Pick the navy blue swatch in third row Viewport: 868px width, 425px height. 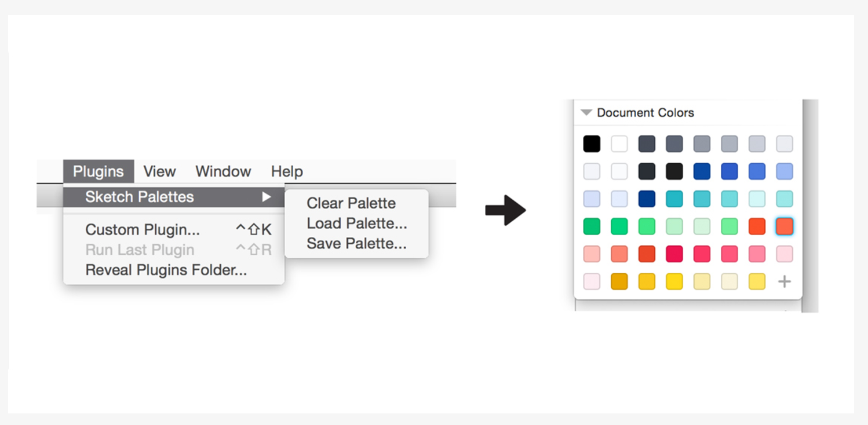coord(647,199)
